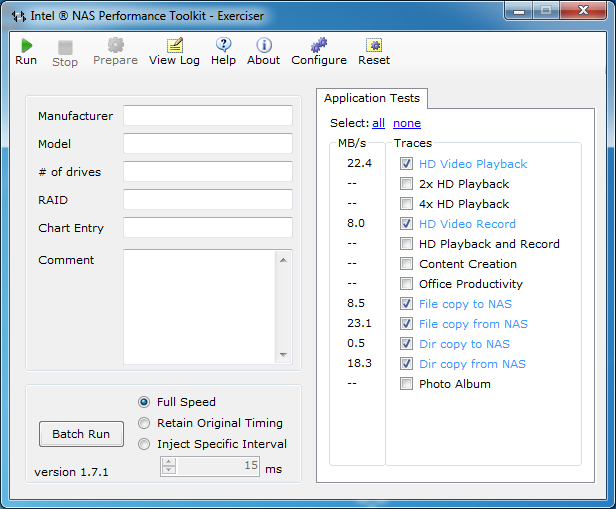This screenshot has height=509, width=616.
Task: Click the Batch Run button
Action: 81,434
